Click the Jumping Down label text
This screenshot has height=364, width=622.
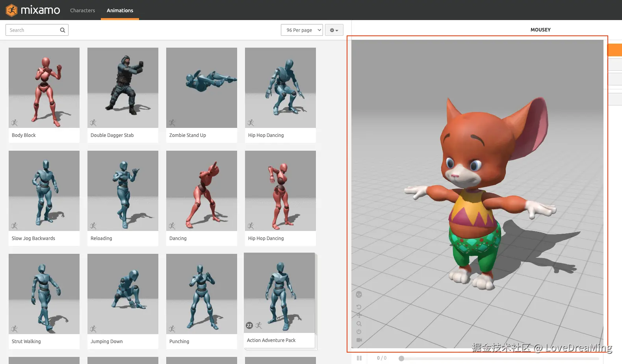[107, 342]
